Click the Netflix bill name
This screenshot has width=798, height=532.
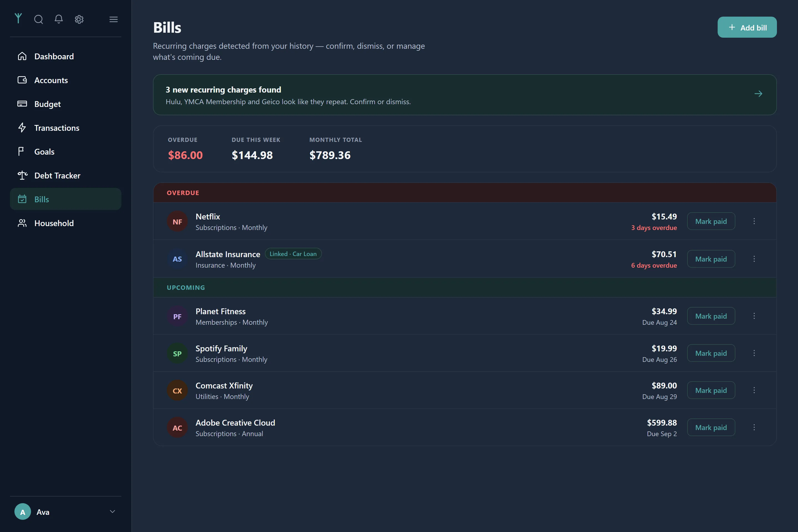[208, 216]
